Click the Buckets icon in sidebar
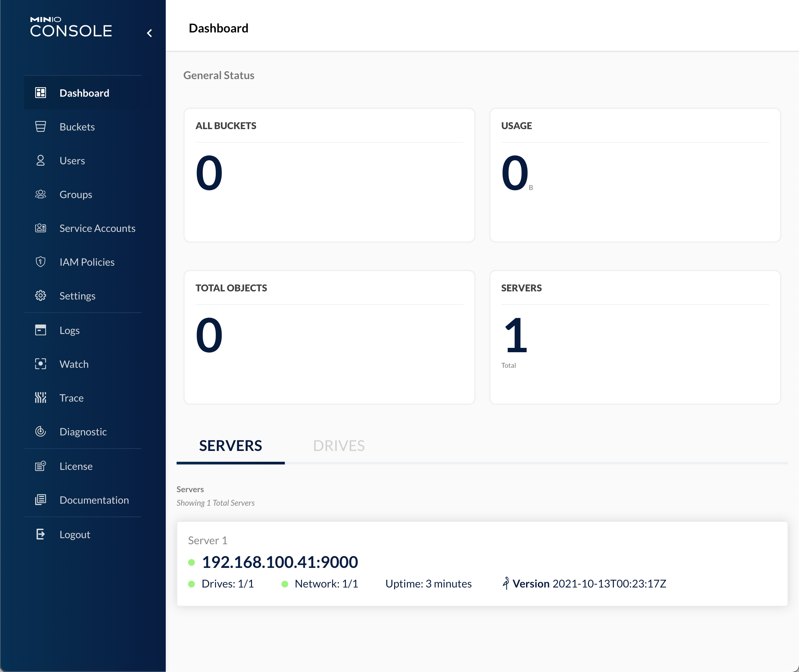Screen dimensions: 799x672 40,126
